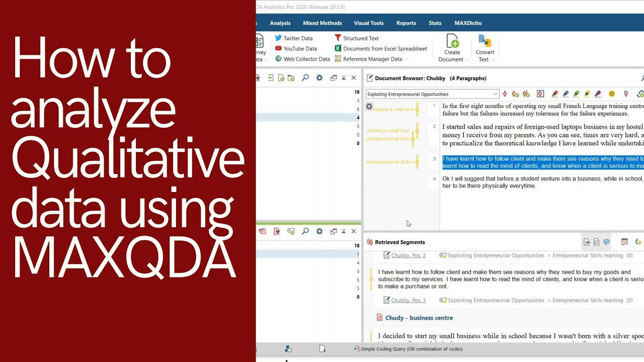Image resolution: width=644 pixels, height=362 pixels.
Task: Switch to the Mixed Methods tab
Action: (323, 23)
